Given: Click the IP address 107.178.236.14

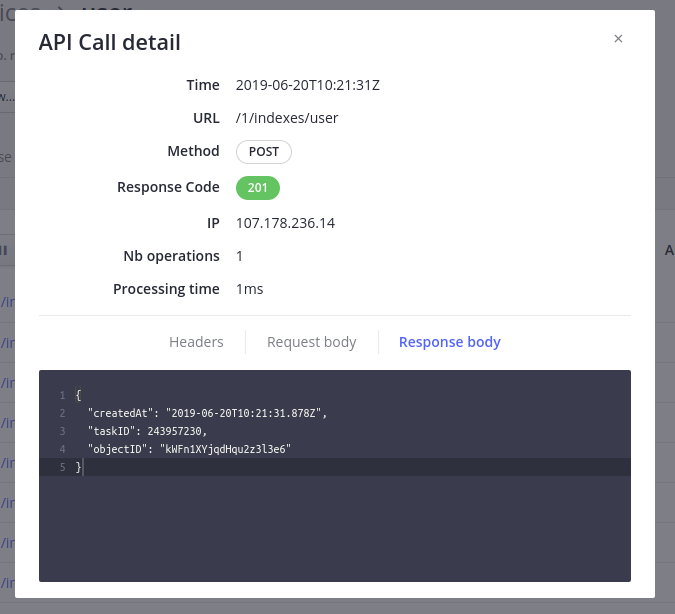Looking at the screenshot, I should coord(285,223).
